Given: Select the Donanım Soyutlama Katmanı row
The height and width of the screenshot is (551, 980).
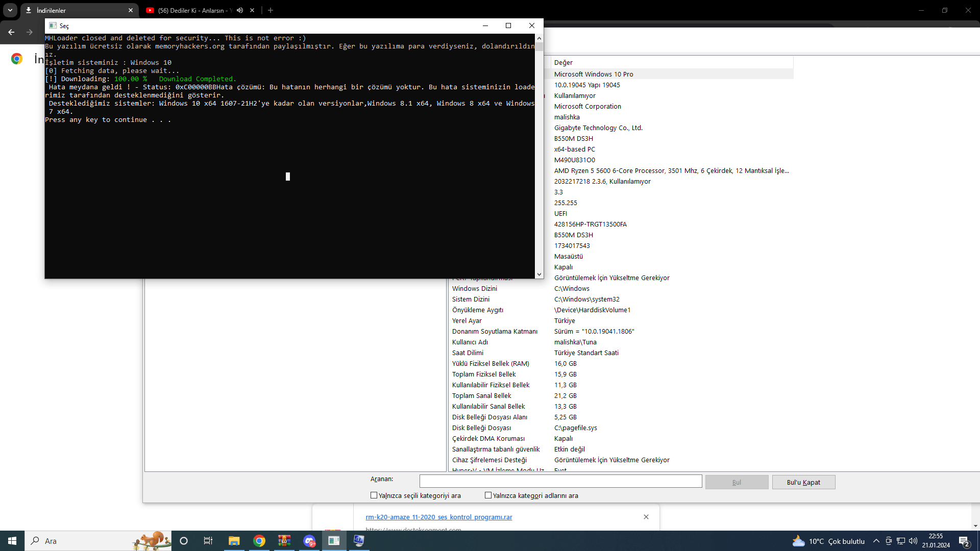Looking at the screenshot, I should [x=621, y=331].
